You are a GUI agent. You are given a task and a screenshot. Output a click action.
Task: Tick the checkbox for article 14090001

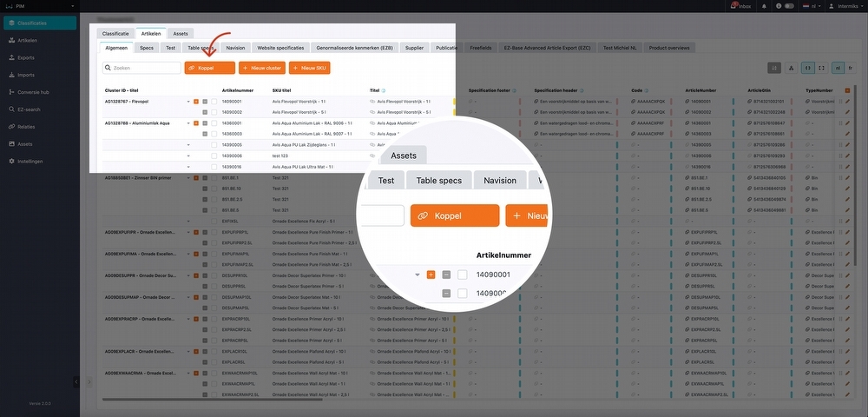214,101
